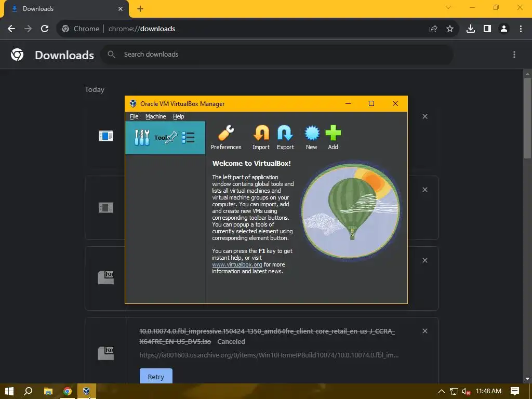Open the Chrome profile icon
The width and height of the screenshot is (532, 399).
click(504, 29)
